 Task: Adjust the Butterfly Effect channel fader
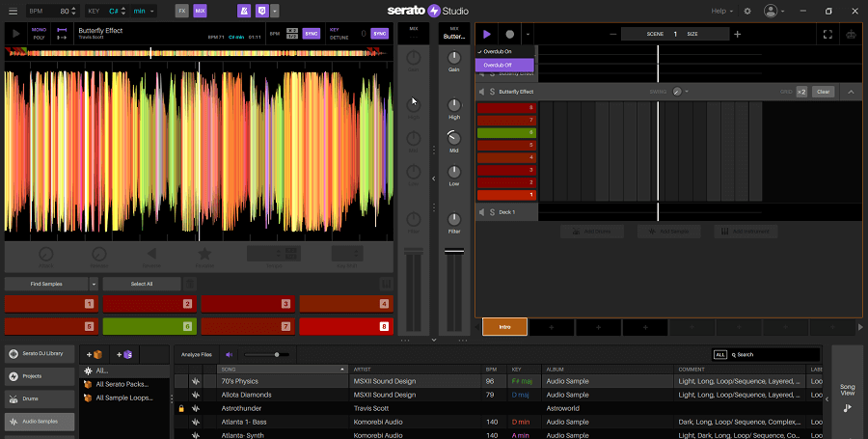coord(454,252)
